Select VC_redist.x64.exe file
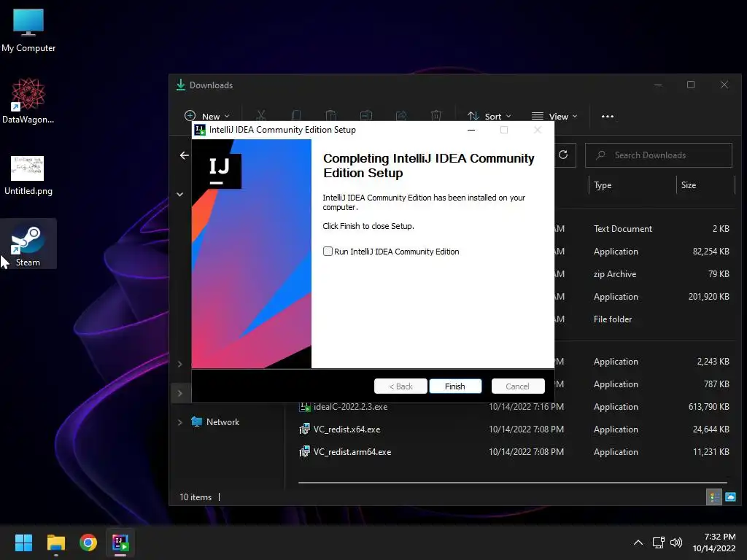Image resolution: width=747 pixels, height=560 pixels. coord(347,429)
